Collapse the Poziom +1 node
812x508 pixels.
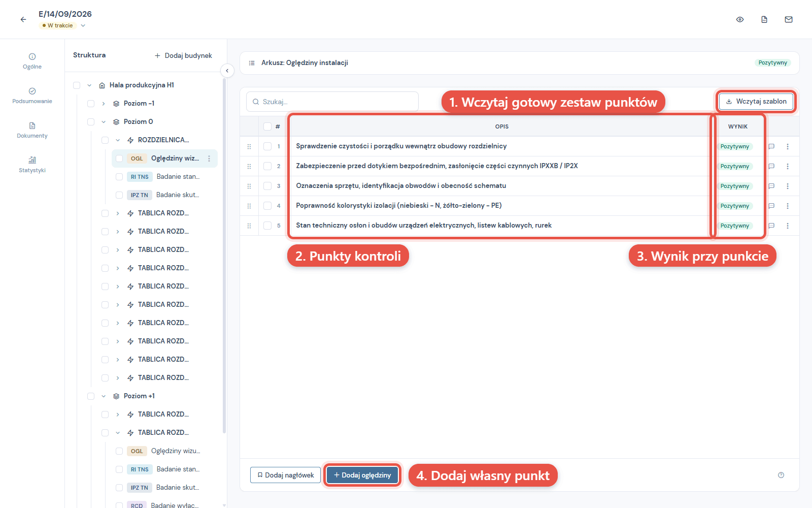point(104,396)
